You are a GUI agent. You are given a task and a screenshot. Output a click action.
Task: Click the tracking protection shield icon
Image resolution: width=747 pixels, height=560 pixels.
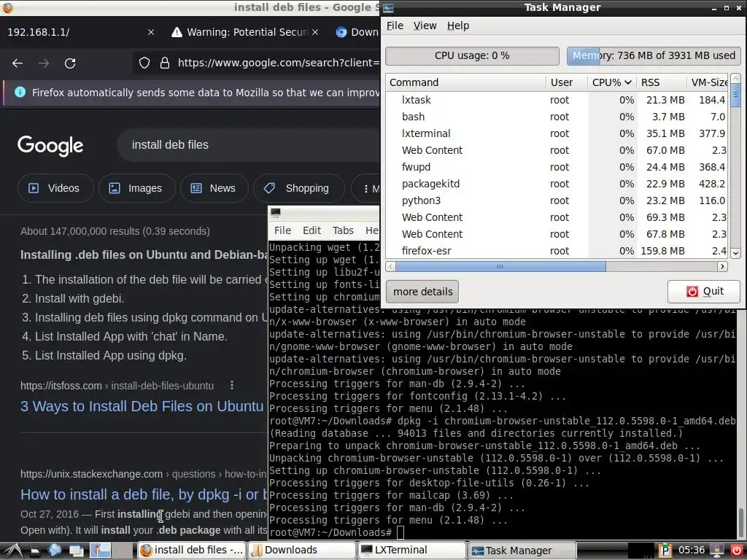click(144, 63)
